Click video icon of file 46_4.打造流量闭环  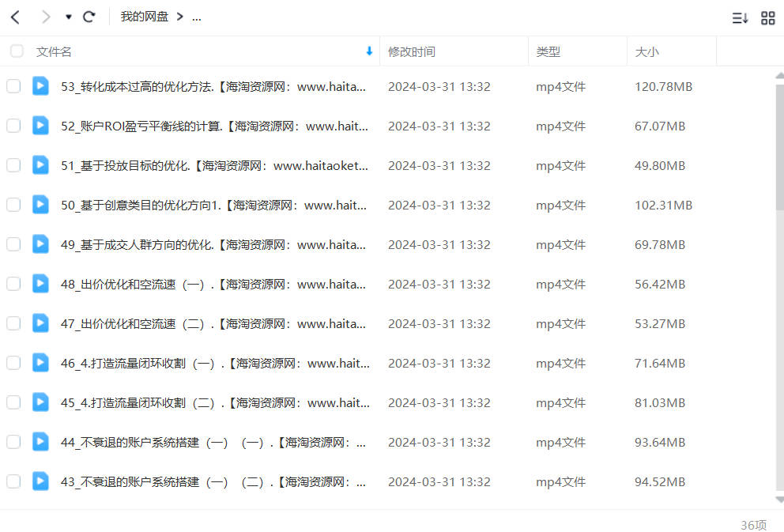tap(40, 363)
